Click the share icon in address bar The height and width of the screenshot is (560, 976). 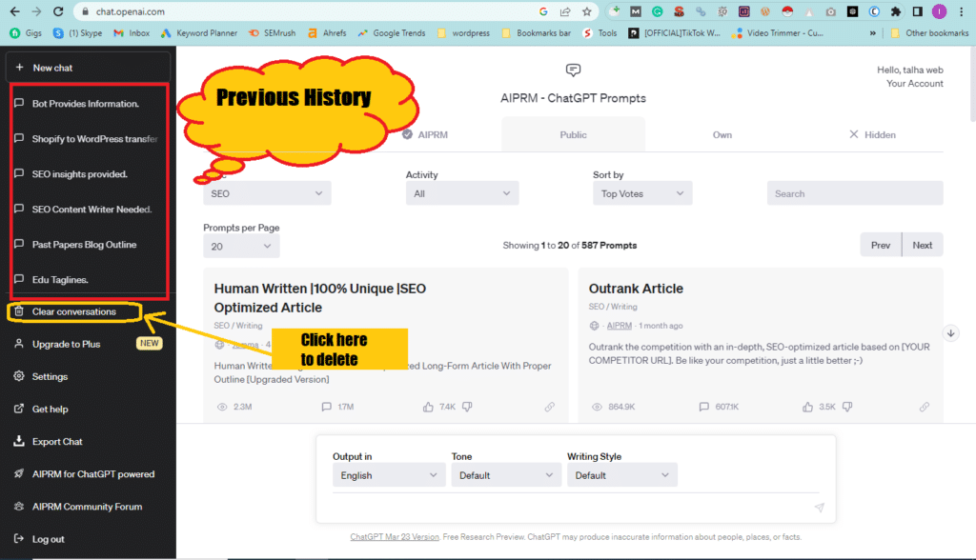click(x=565, y=11)
